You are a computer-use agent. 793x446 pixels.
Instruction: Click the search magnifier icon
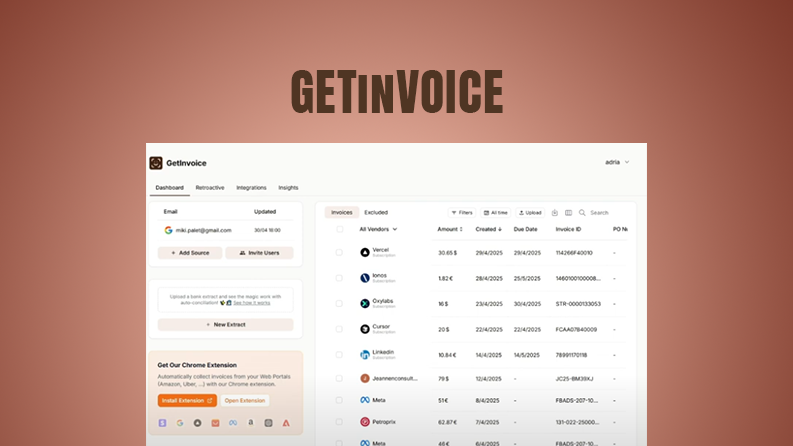point(582,213)
